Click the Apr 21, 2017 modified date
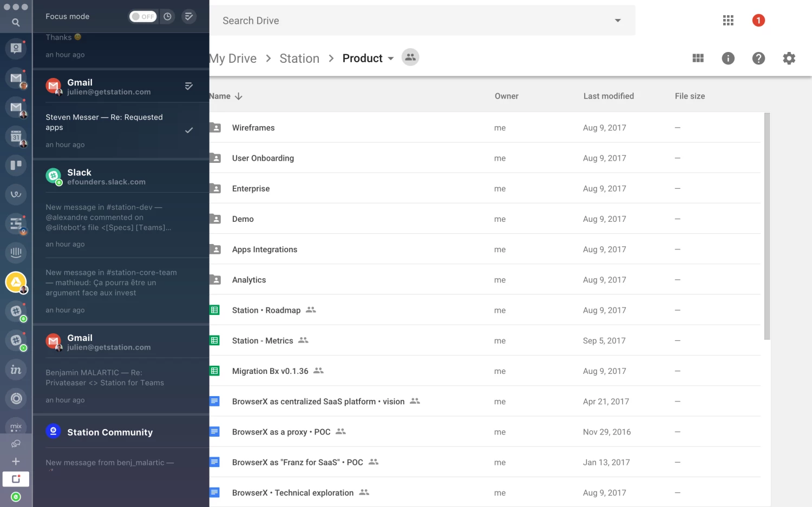 (x=606, y=401)
